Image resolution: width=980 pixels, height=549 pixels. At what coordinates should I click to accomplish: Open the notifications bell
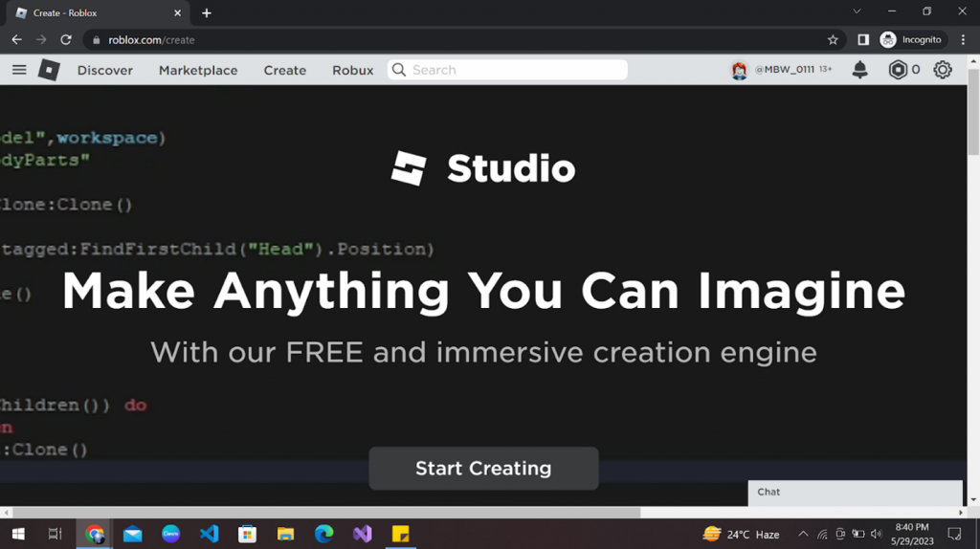pyautogui.click(x=859, y=70)
